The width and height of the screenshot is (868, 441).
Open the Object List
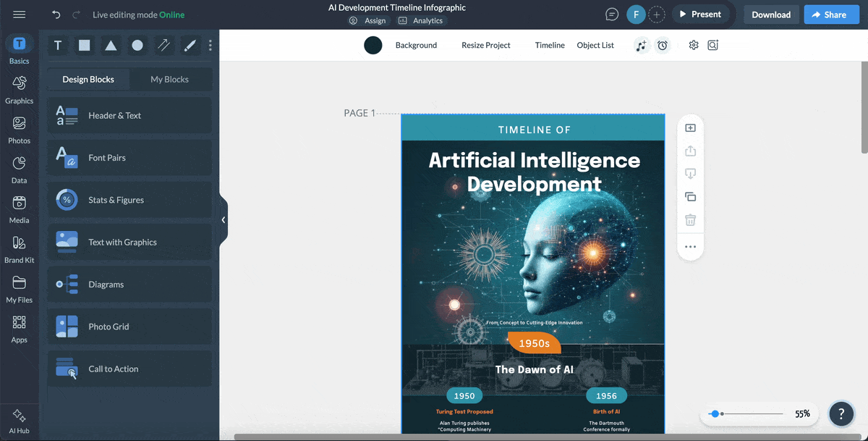pos(595,45)
